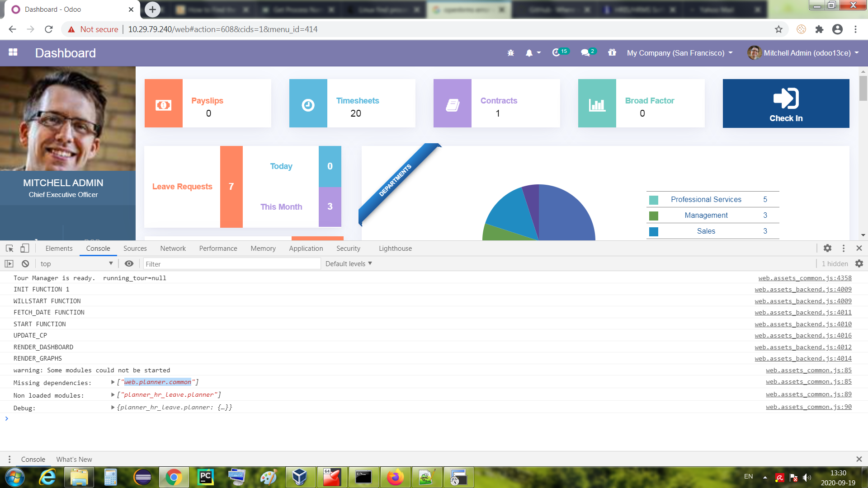Toggle the live expression eye icon
Image resolution: width=868 pixels, height=488 pixels.
tap(129, 264)
